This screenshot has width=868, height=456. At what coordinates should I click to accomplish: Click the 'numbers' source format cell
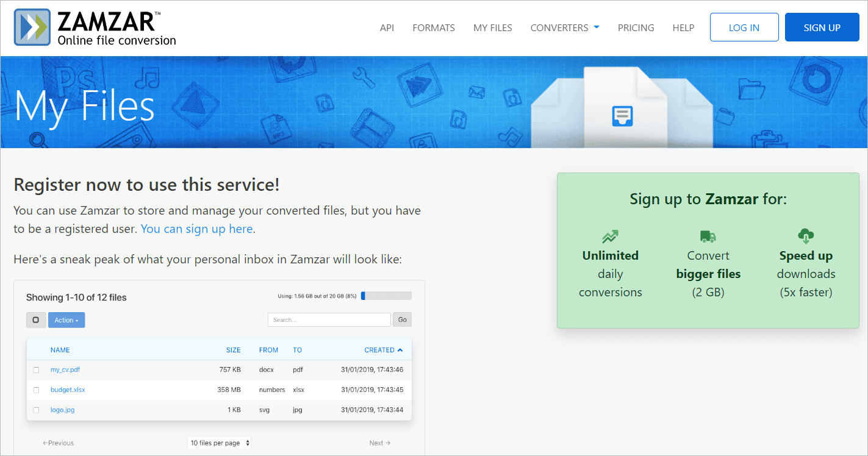pos(272,390)
